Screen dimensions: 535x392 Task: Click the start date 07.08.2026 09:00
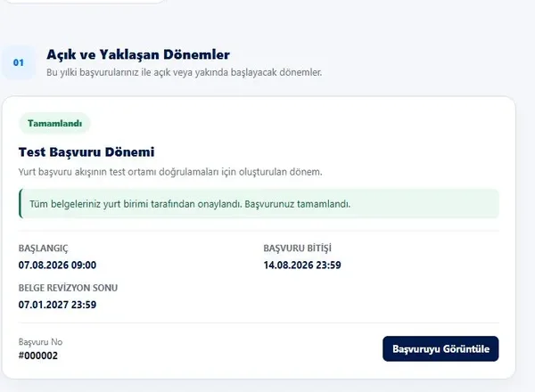(x=57, y=265)
